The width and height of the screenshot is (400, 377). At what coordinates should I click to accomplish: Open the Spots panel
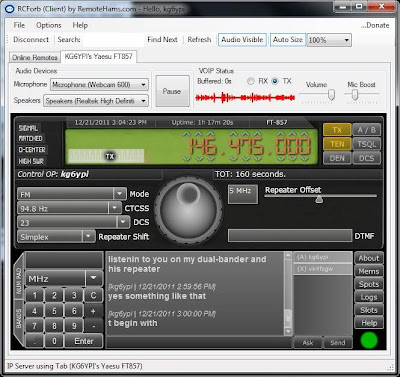(369, 284)
